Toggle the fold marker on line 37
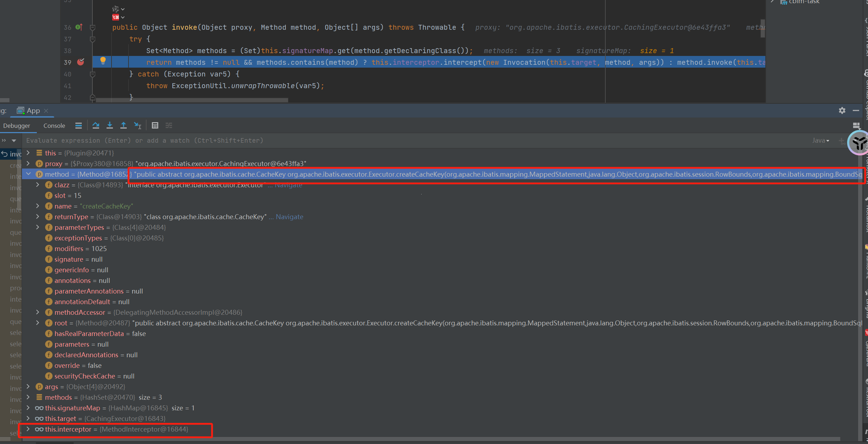 (92, 39)
